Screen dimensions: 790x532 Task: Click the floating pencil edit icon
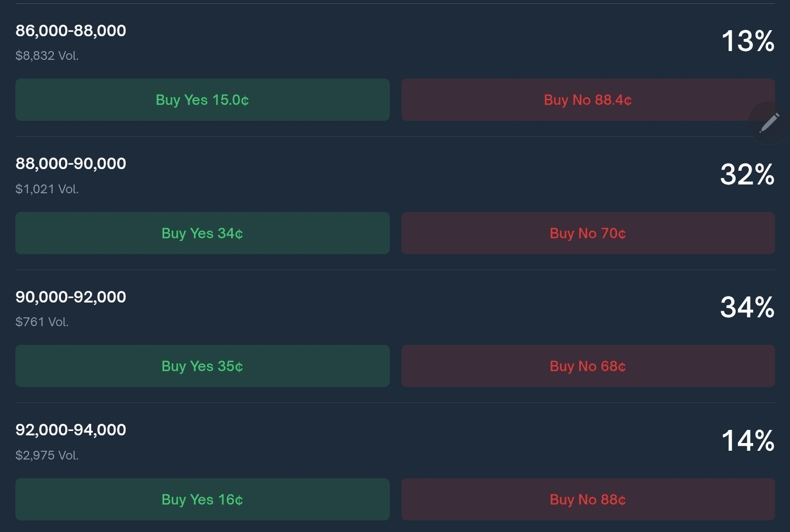tap(769, 123)
